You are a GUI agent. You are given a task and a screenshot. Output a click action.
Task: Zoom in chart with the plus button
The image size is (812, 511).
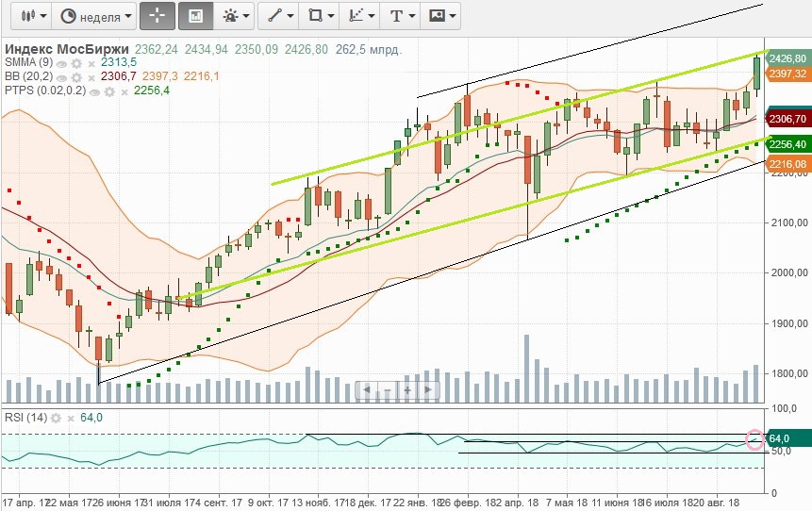click(407, 390)
